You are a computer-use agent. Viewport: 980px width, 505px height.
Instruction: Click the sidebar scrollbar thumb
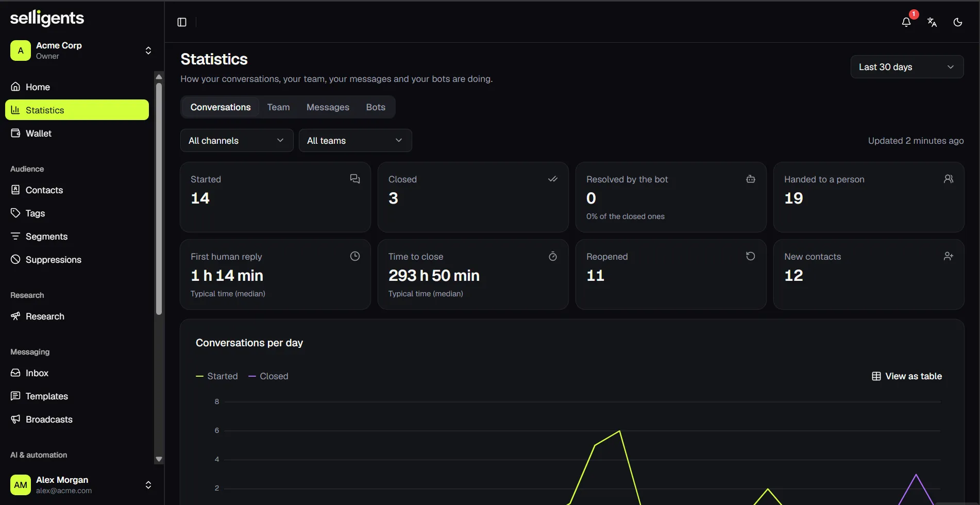[x=159, y=199]
